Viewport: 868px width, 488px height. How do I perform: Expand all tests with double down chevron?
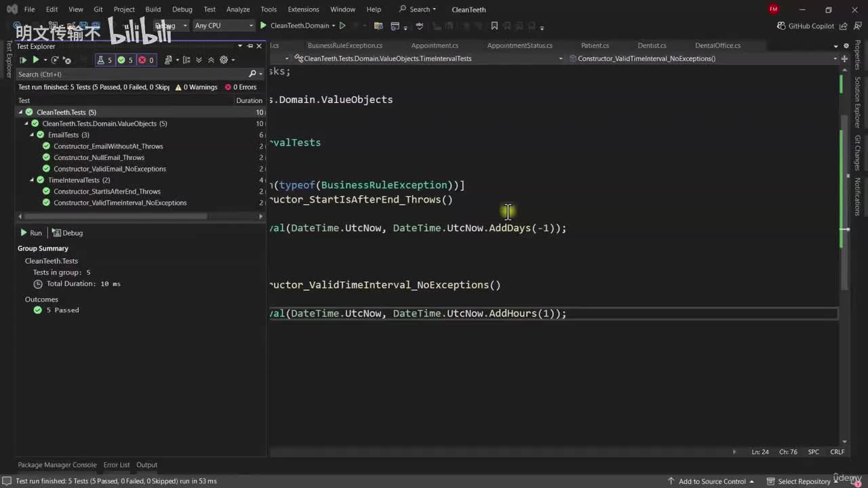pyautogui.click(x=200, y=60)
